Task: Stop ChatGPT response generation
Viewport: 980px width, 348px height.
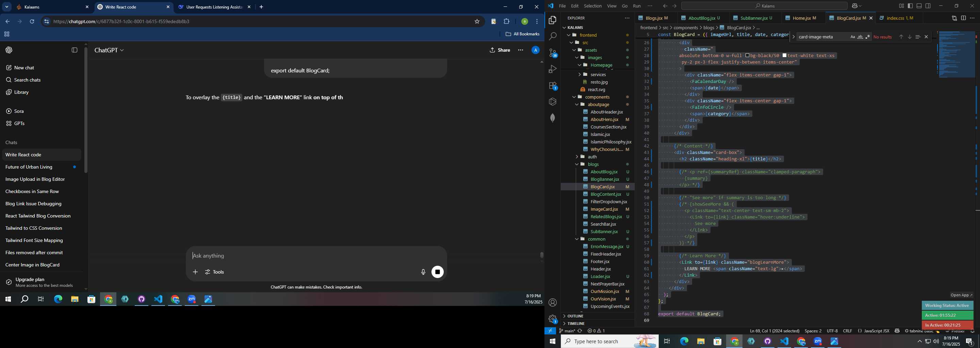Action: (x=438, y=272)
